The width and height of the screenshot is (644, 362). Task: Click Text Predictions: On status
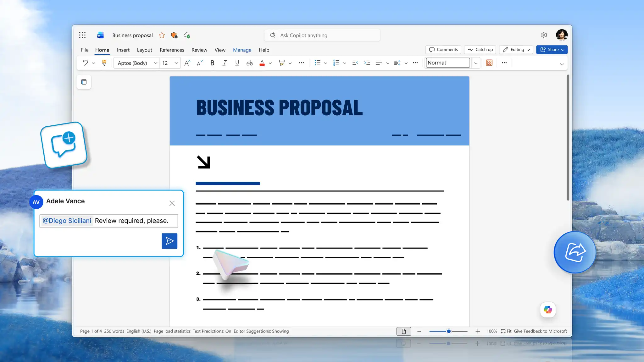click(212, 331)
